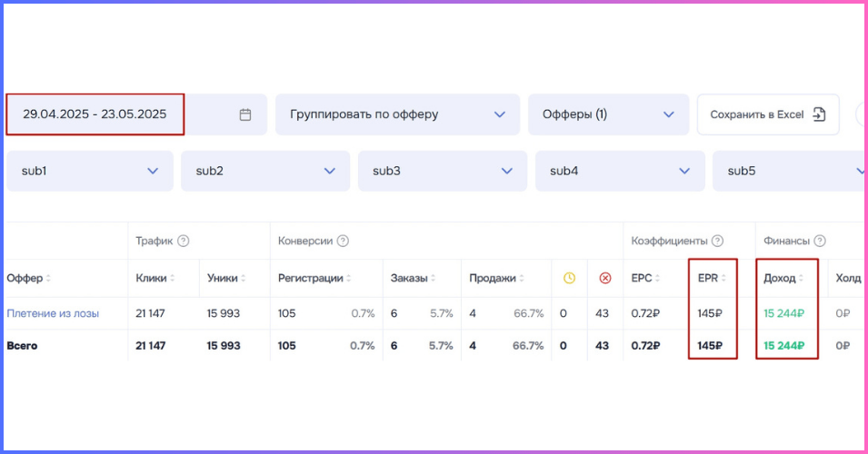Click the 145₽ EPR value in the Всего row
The image size is (868, 454).
point(710,346)
